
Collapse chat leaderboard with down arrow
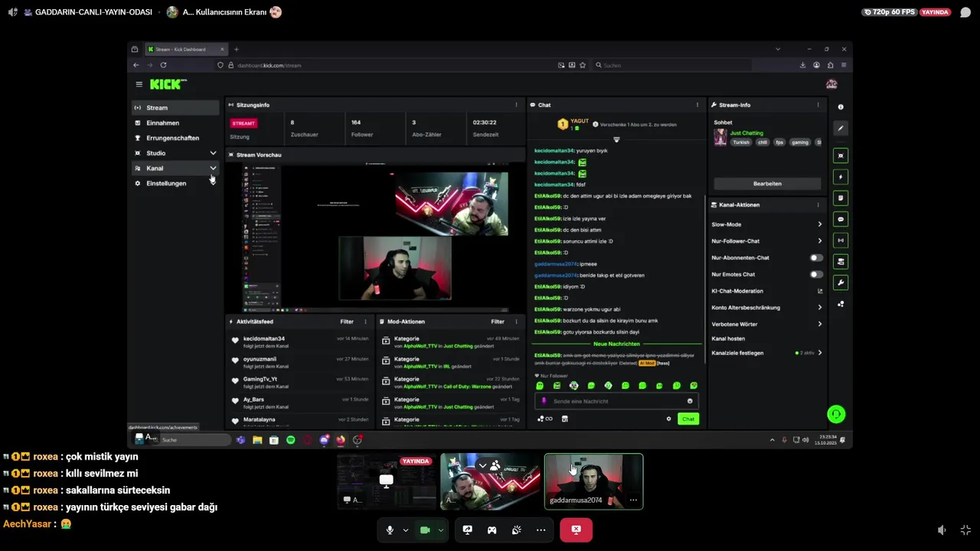tap(616, 139)
